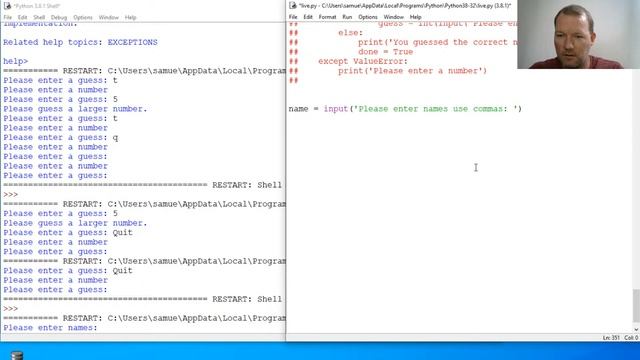Click the presenter webcam video overlay

(578, 34)
